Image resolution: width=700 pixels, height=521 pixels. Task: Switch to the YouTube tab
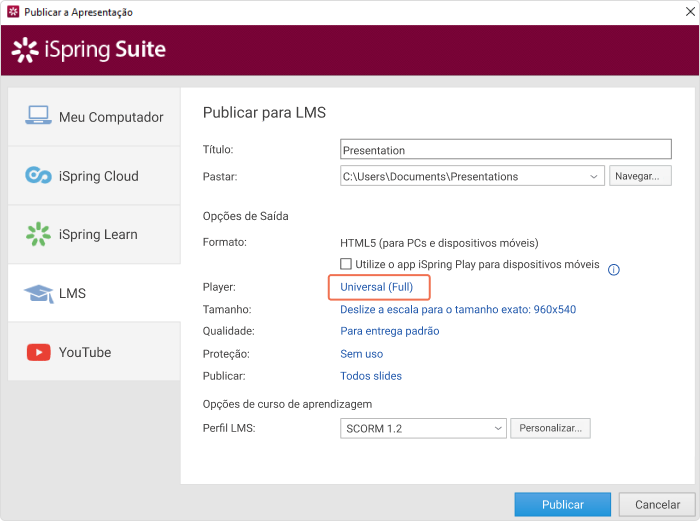point(94,352)
